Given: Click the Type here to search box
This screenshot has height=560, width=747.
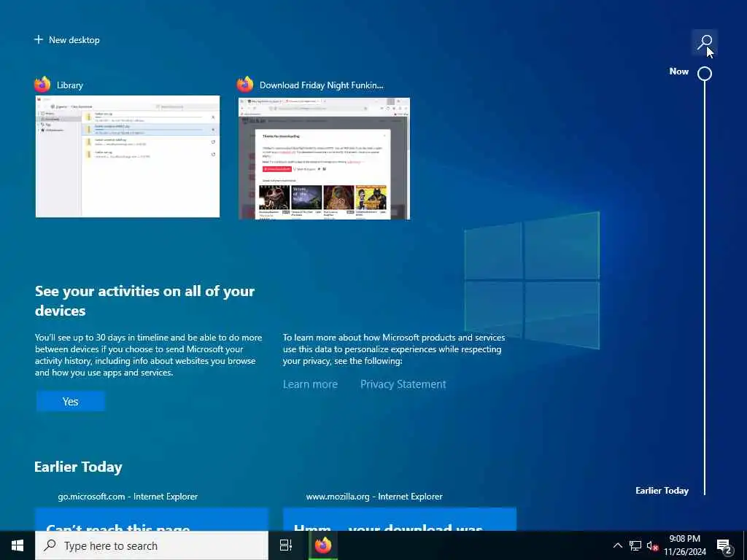Looking at the screenshot, I should [x=152, y=545].
